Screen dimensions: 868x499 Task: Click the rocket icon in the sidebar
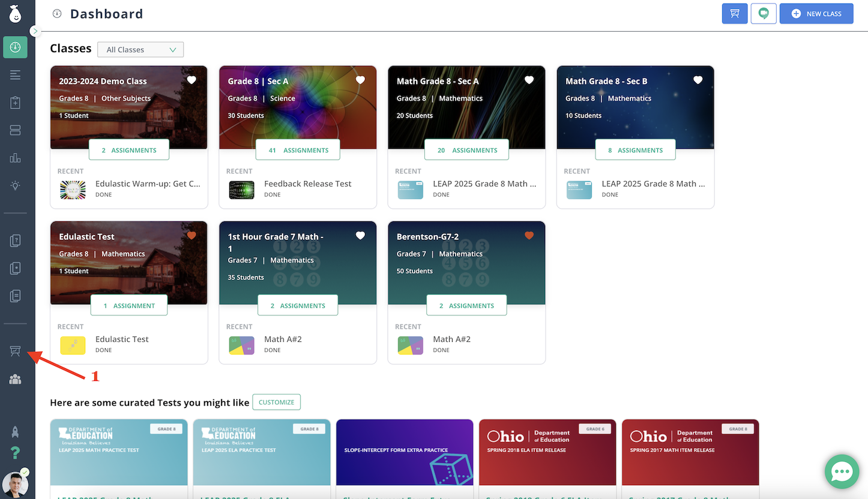(x=15, y=431)
